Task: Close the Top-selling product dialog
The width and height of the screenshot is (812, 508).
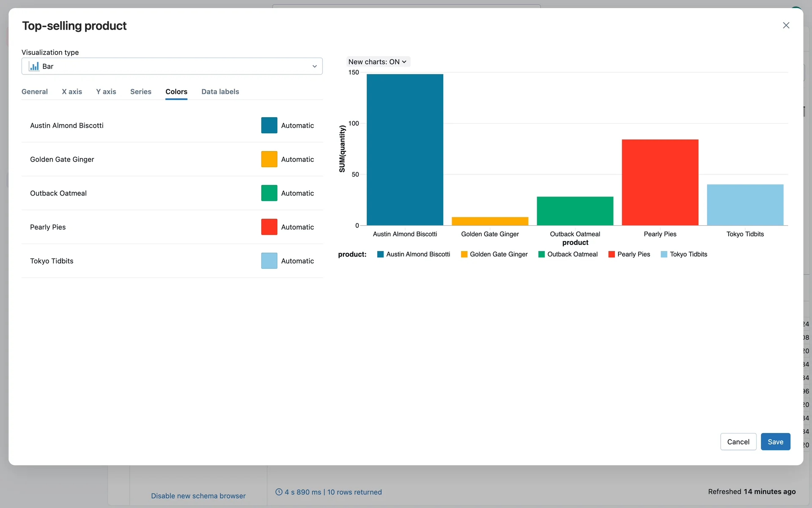Action: tap(786, 25)
